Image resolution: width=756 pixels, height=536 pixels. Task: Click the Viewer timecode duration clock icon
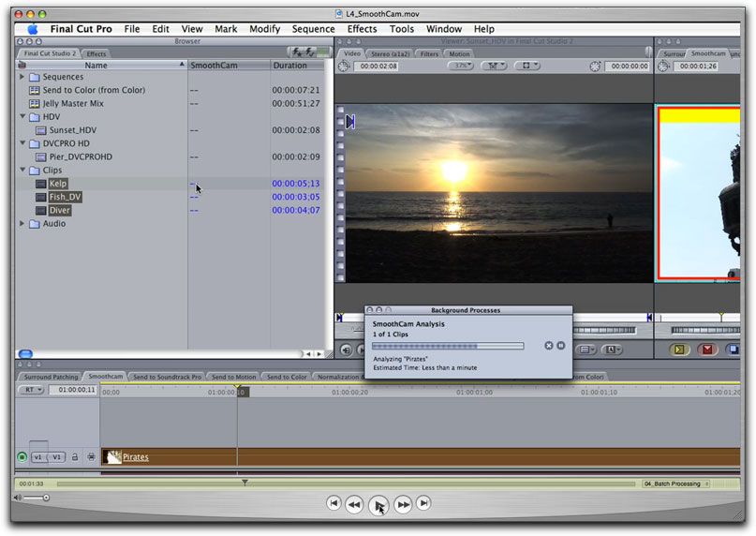[343, 67]
